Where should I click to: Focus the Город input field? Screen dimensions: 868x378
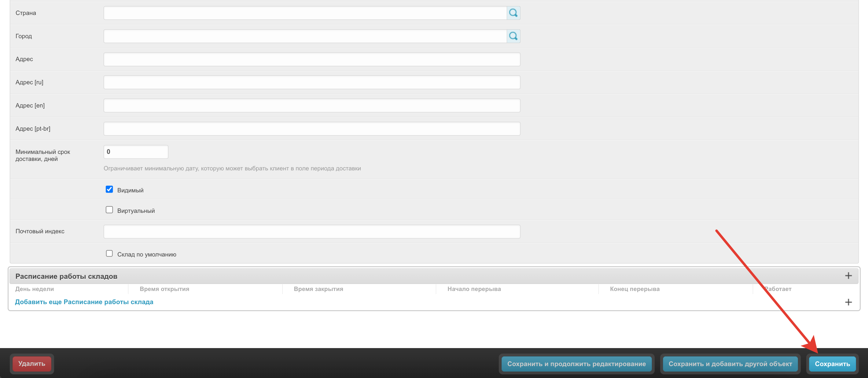click(x=305, y=36)
